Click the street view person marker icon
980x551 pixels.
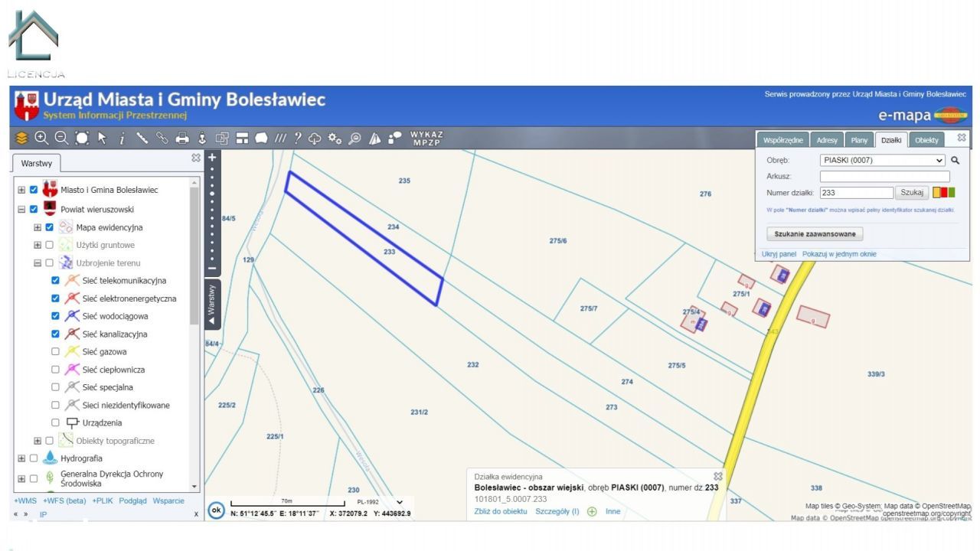[x=202, y=139]
